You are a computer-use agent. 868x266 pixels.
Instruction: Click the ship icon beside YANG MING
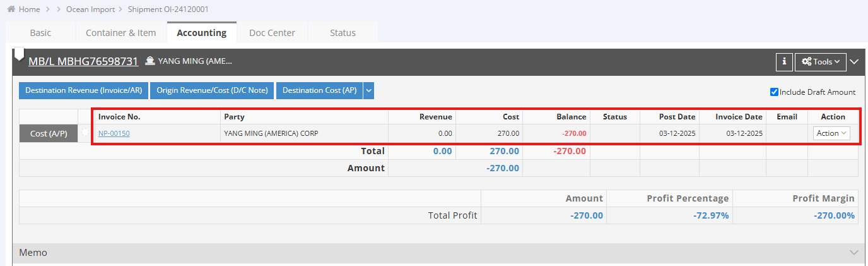point(150,61)
